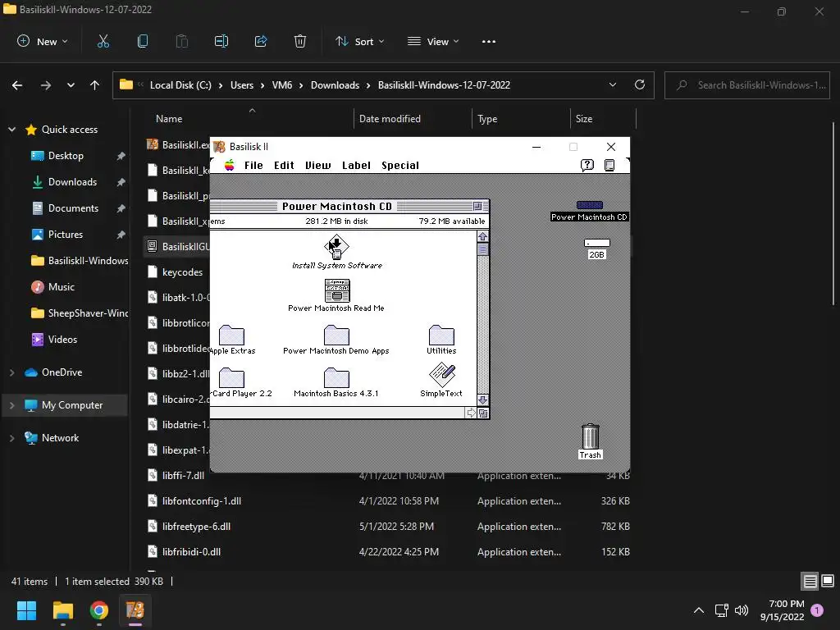Launch the SimpleText application
The height and width of the screenshot is (630, 840).
pyautogui.click(x=442, y=375)
